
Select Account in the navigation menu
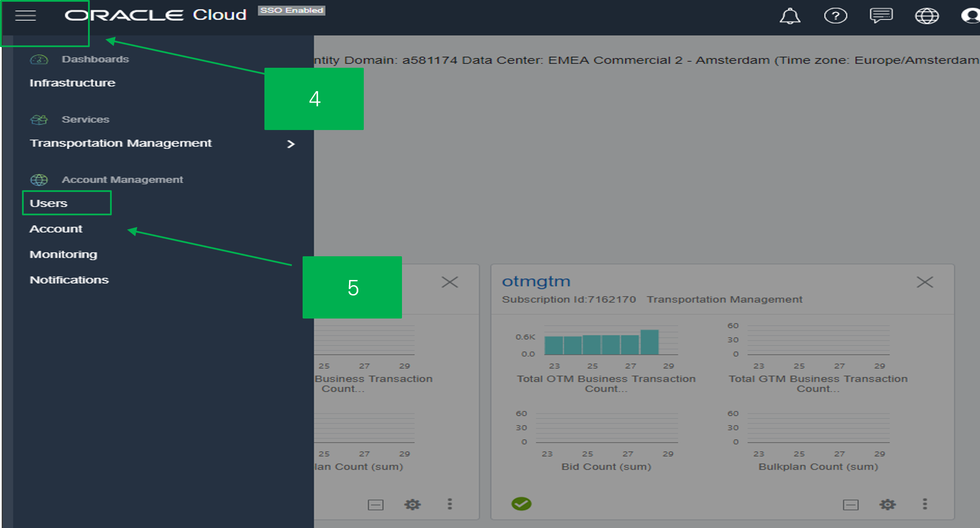click(56, 229)
